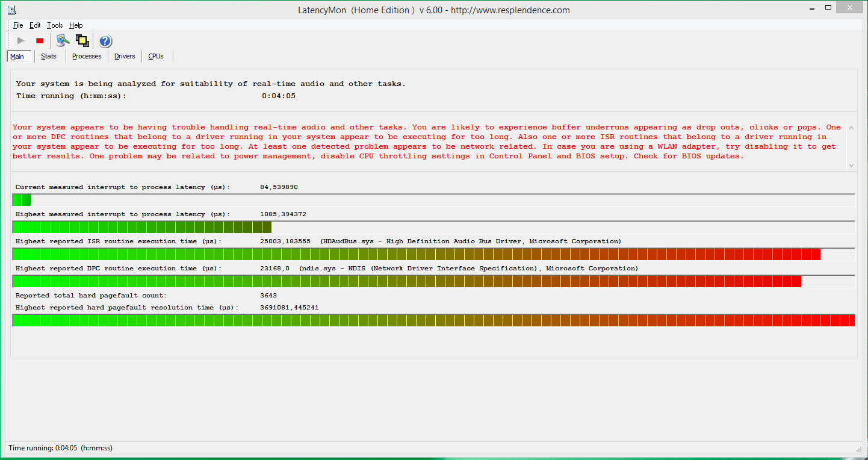Click the hard pagefault resolution time bar
Screen dimensions: 868x460
click(433, 320)
